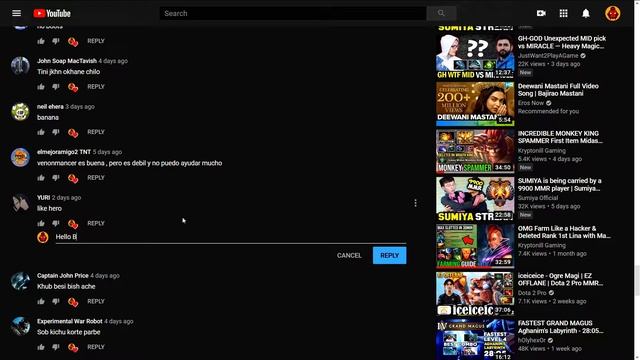Open OMG Farm Like a Hacker thumbnail

475,246
